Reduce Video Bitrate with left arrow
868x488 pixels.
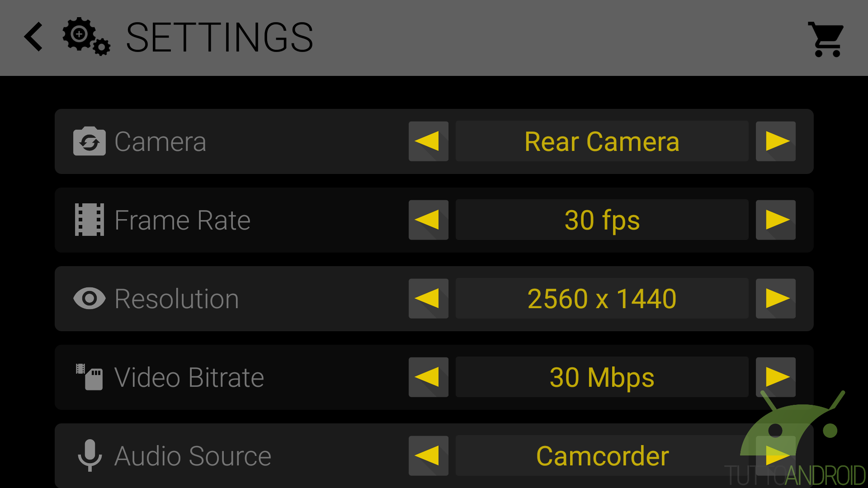pyautogui.click(x=429, y=377)
